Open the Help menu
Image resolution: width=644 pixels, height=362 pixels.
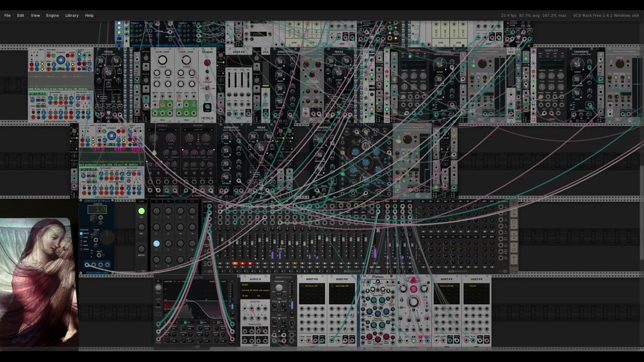tap(89, 16)
